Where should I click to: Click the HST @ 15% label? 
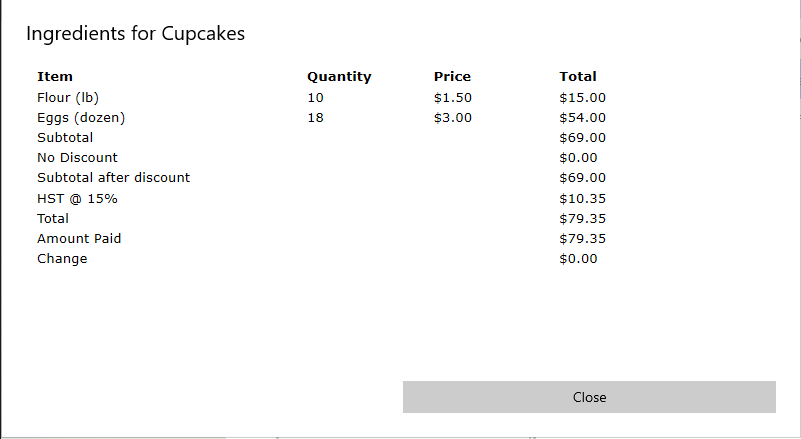77,198
